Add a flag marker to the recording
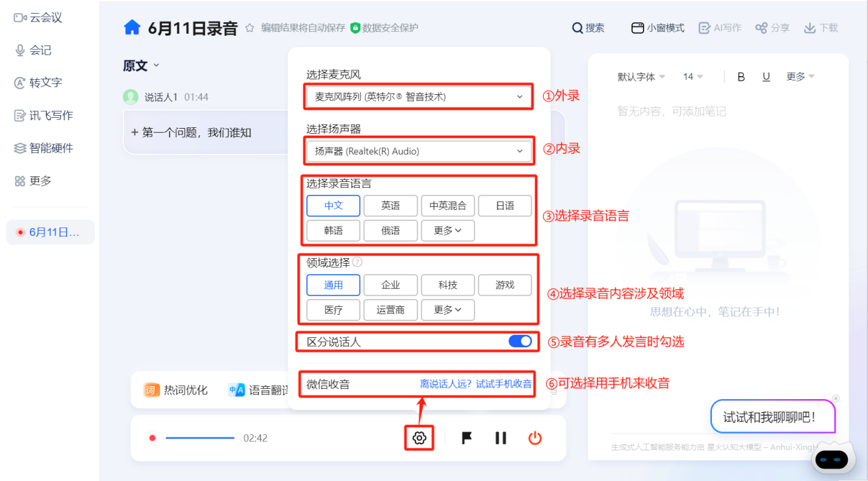 (x=467, y=438)
